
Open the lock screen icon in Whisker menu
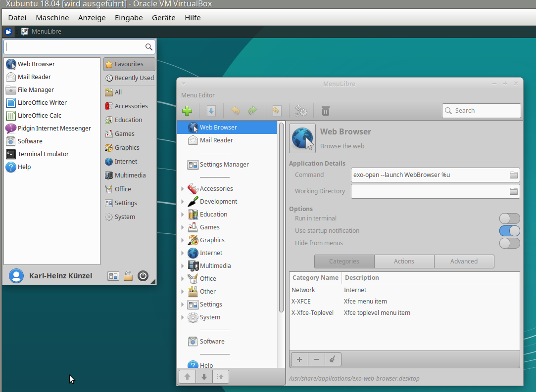coord(128,276)
